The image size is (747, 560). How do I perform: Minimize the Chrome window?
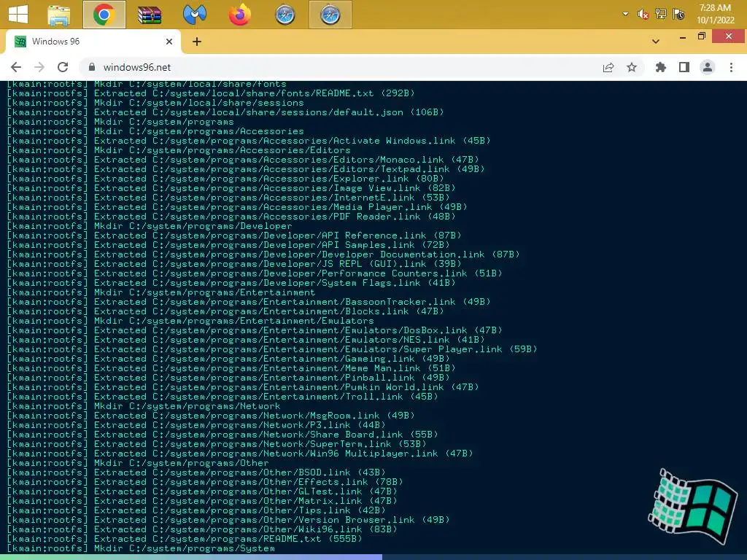tap(683, 37)
